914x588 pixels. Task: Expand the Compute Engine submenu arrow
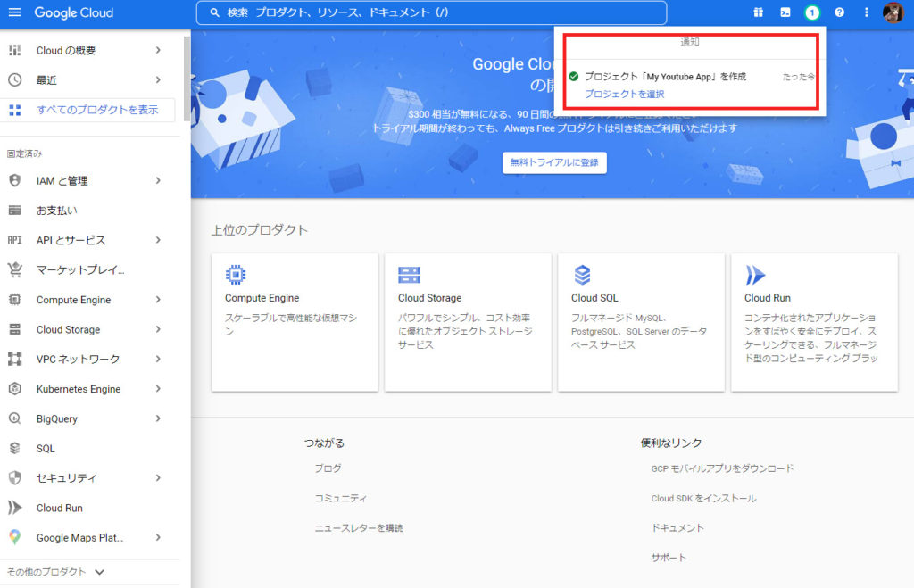(x=158, y=300)
